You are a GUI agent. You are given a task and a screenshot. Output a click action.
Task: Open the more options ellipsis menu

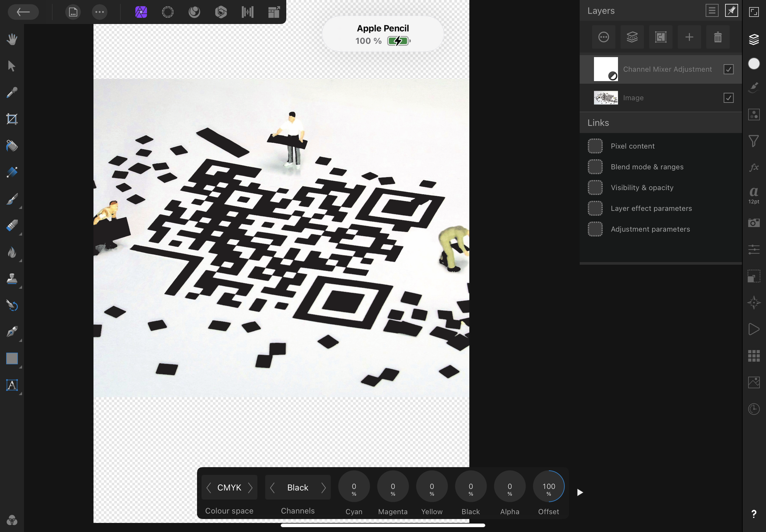99,12
